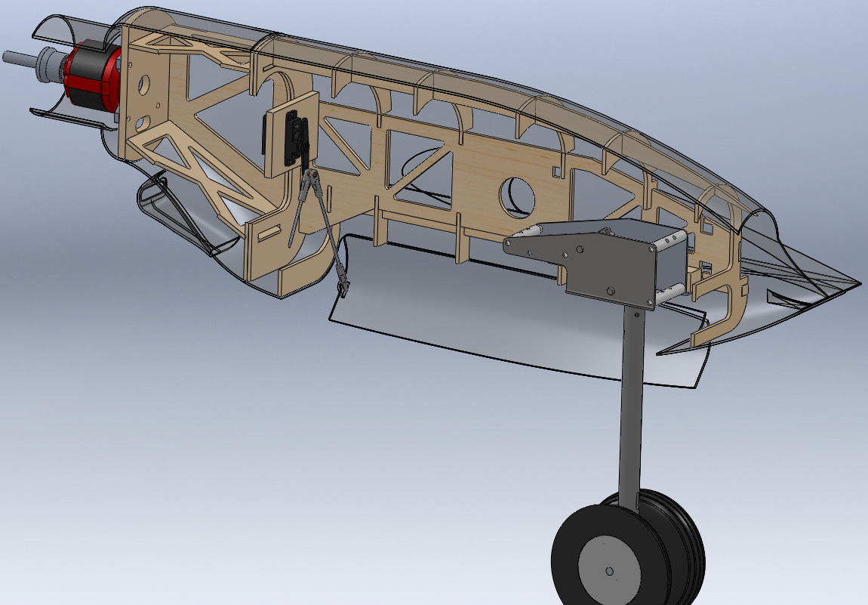868x605 pixels.
Task: Select the red brushless motor
Action: 92,79
